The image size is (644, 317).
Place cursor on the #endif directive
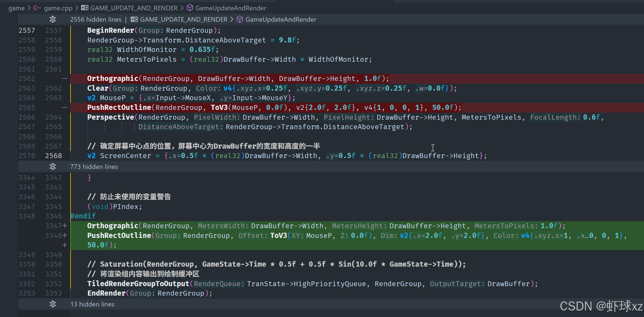pos(83,216)
